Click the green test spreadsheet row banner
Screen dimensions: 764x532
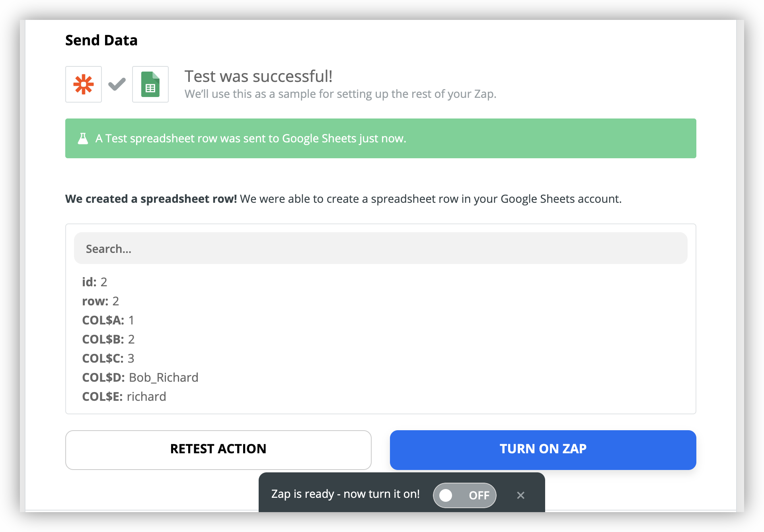pos(380,138)
